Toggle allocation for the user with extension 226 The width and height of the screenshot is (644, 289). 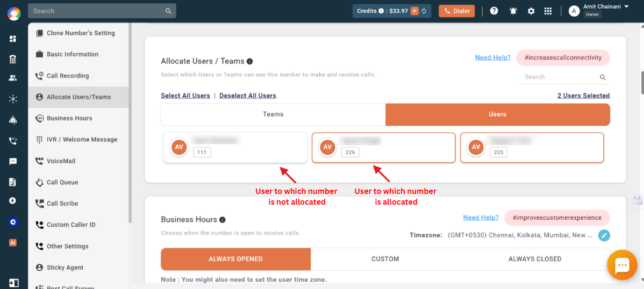tap(384, 148)
